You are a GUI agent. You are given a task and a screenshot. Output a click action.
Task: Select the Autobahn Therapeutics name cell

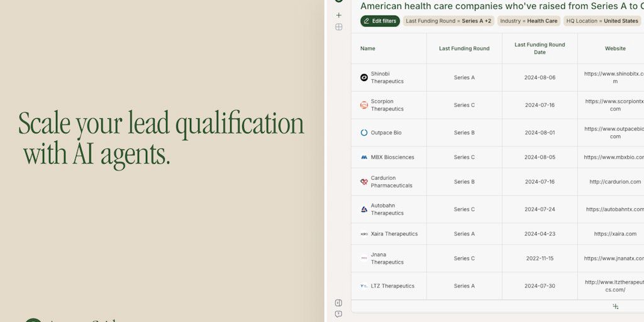(389, 209)
